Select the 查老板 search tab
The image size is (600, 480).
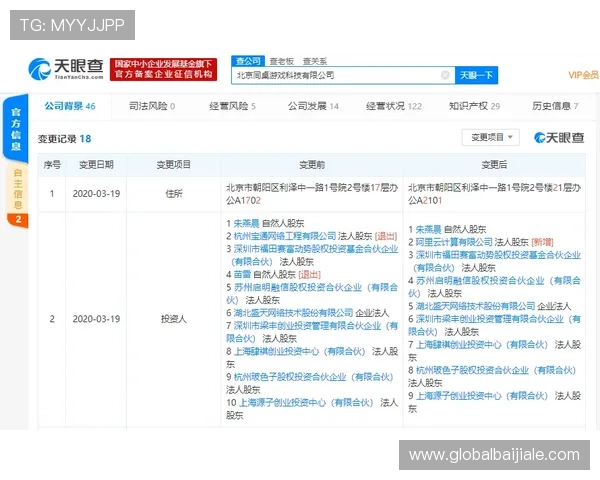[x=282, y=61]
